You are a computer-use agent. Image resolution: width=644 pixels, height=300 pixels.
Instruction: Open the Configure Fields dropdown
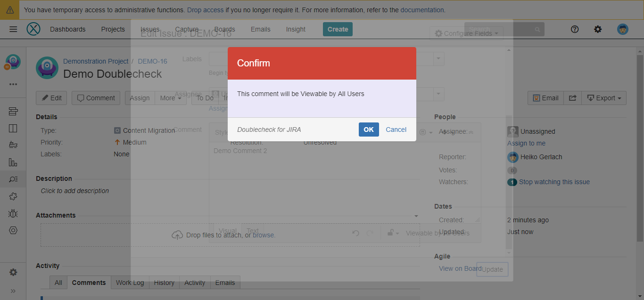click(466, 33)
